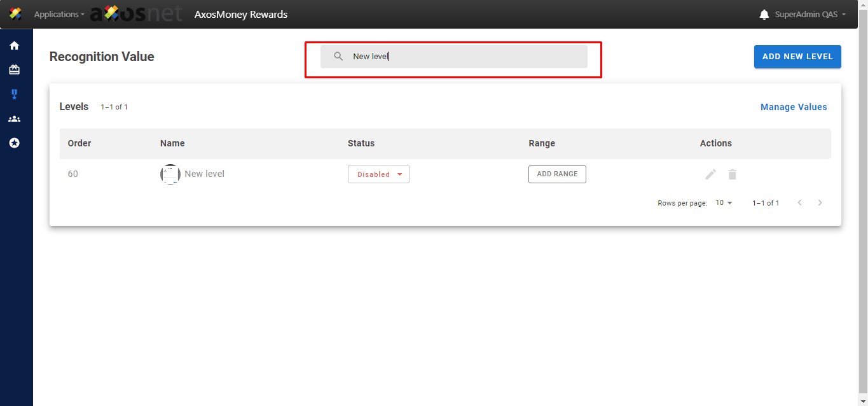Open the Manage Values link
The image size is (868, 406).
coord(794,107)
